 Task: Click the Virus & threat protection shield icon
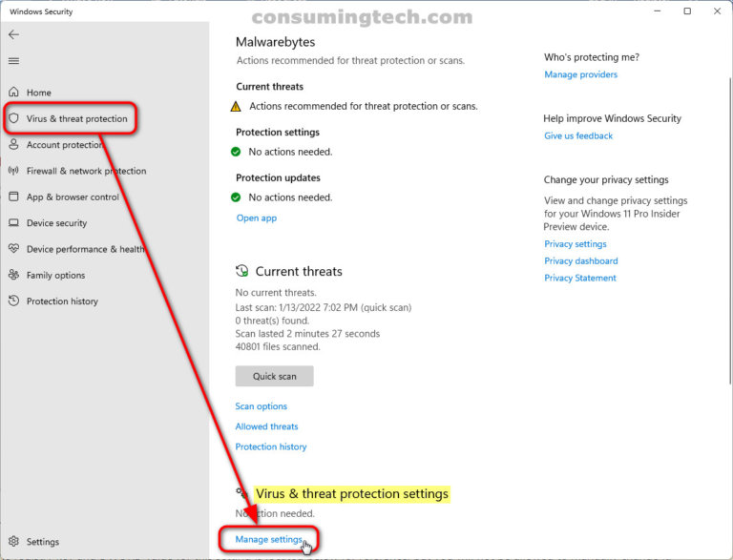point(13,119)
